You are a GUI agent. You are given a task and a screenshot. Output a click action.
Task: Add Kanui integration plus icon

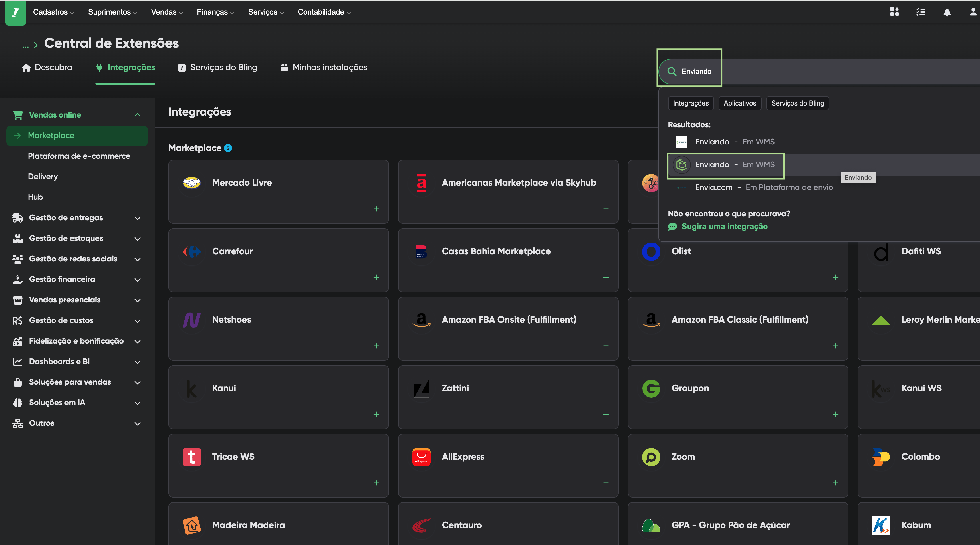click(x=376, y=414)
